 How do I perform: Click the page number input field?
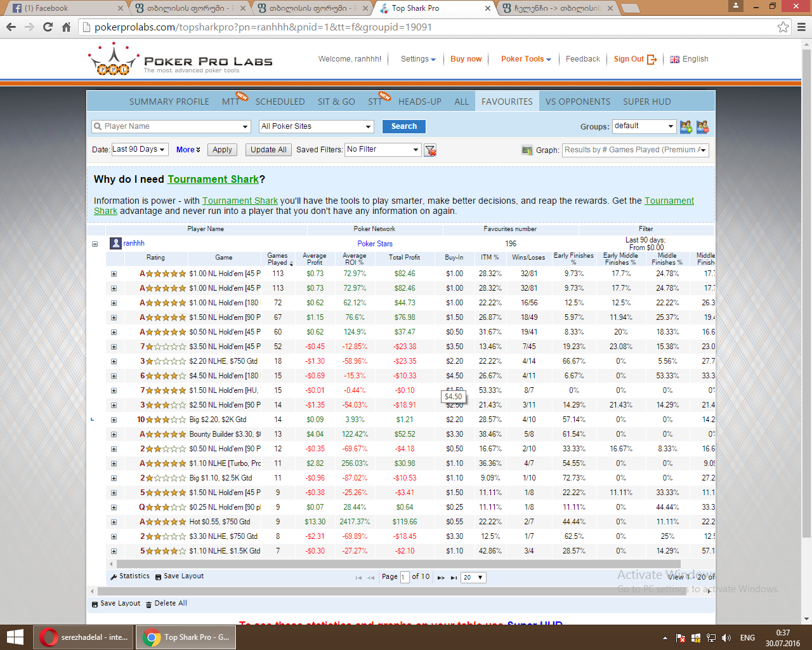coord(405,577)
